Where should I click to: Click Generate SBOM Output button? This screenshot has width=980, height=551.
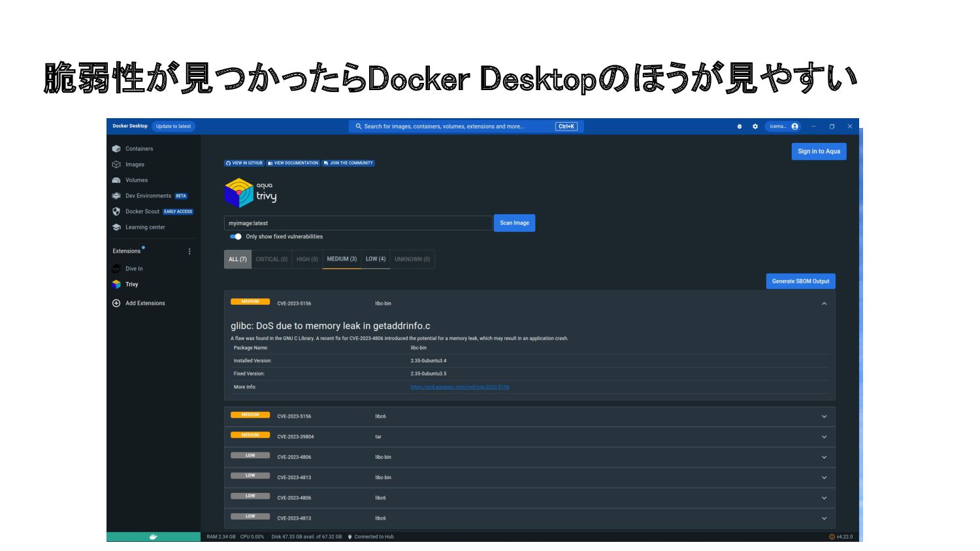pyautogui.click(x=800, y=281)
